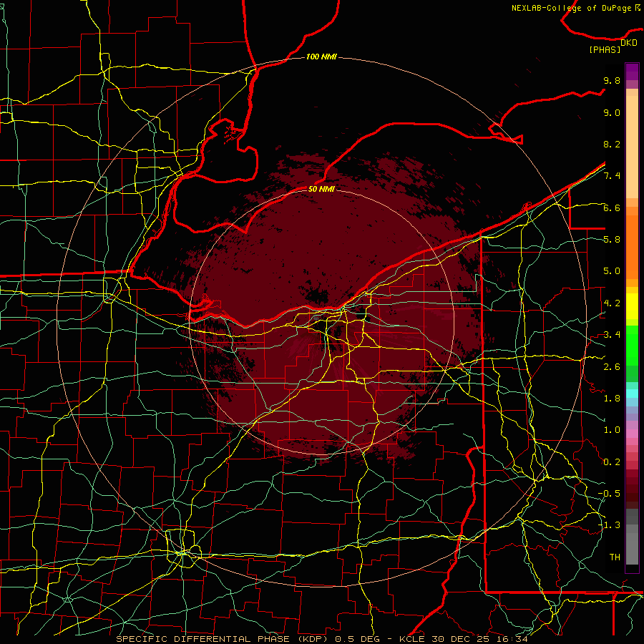Viewport: 644px width, 644px height.
Task: Click the 5.0 scale value
Action: tap(612, 271)
